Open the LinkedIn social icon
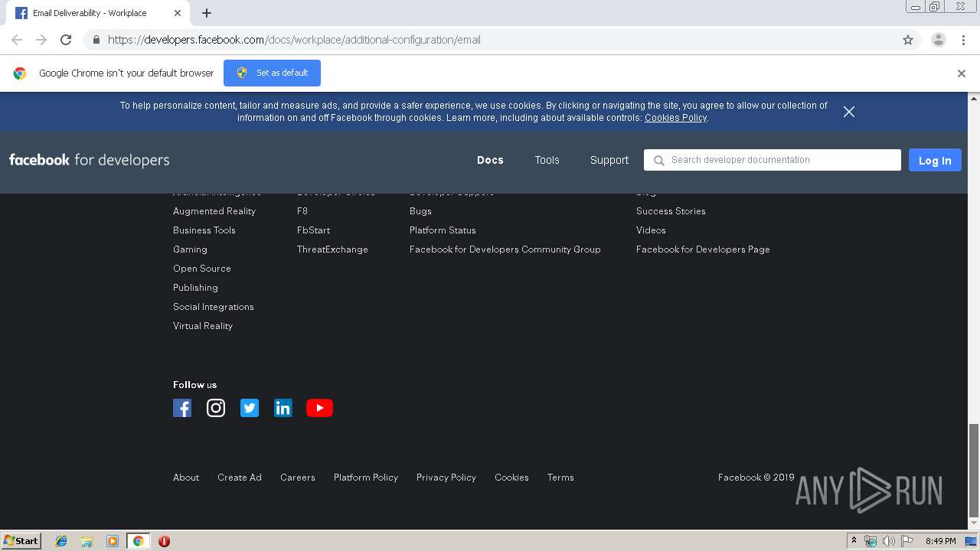The height and width of the screenshot is (551, 980). 283,408
